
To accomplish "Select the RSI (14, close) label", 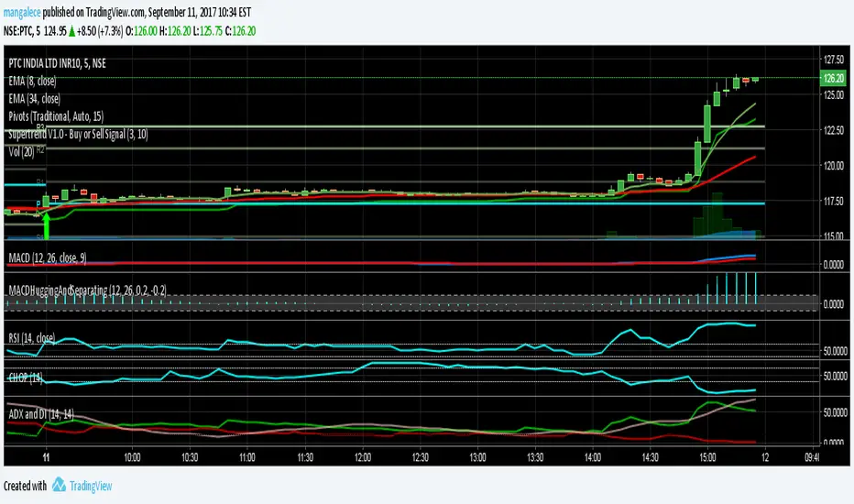I will tap(31, 338).
